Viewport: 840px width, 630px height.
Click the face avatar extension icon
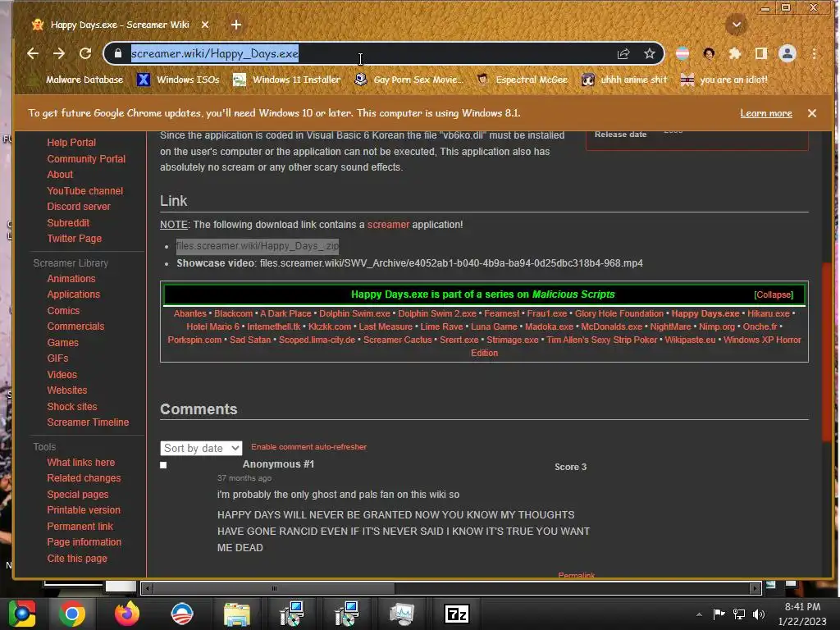click(709, 53)
